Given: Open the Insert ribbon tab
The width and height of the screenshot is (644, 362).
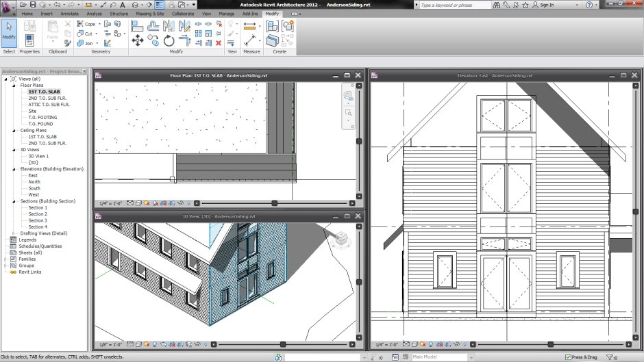Looking at the screenshot, I should click(x=47, y=14).
